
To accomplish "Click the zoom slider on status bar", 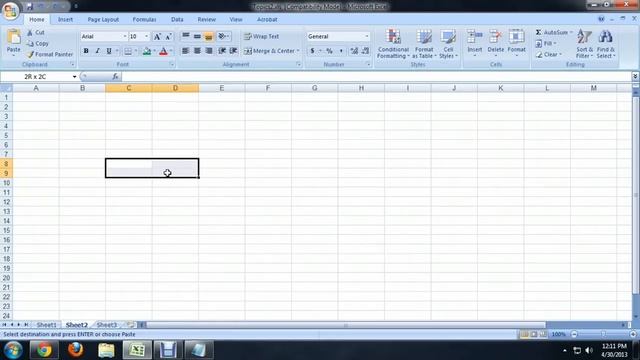I will coord(603,334).
